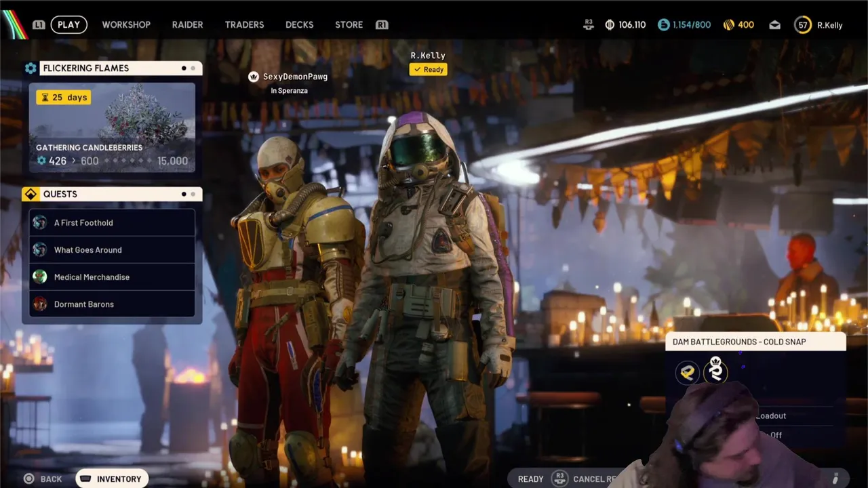Select Medical Merchandise quest
The width and height of the screenshot is (868, 488).
pyautogui.click(x=112, y=277)
